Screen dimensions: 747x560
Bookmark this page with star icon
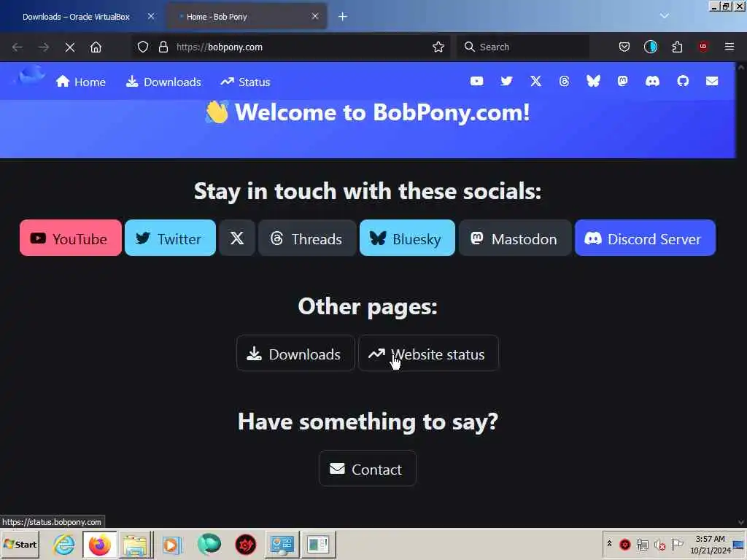438,47
